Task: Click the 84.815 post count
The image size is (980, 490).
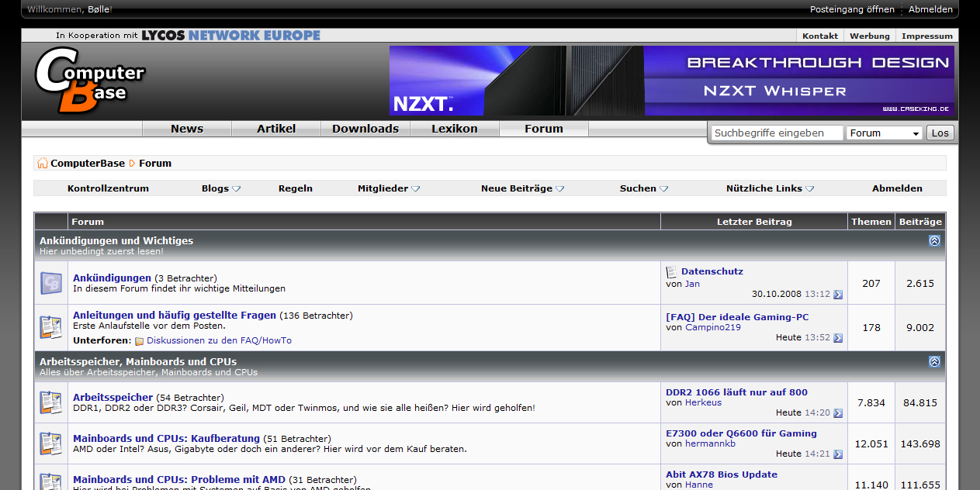Action: click(920, 403)
